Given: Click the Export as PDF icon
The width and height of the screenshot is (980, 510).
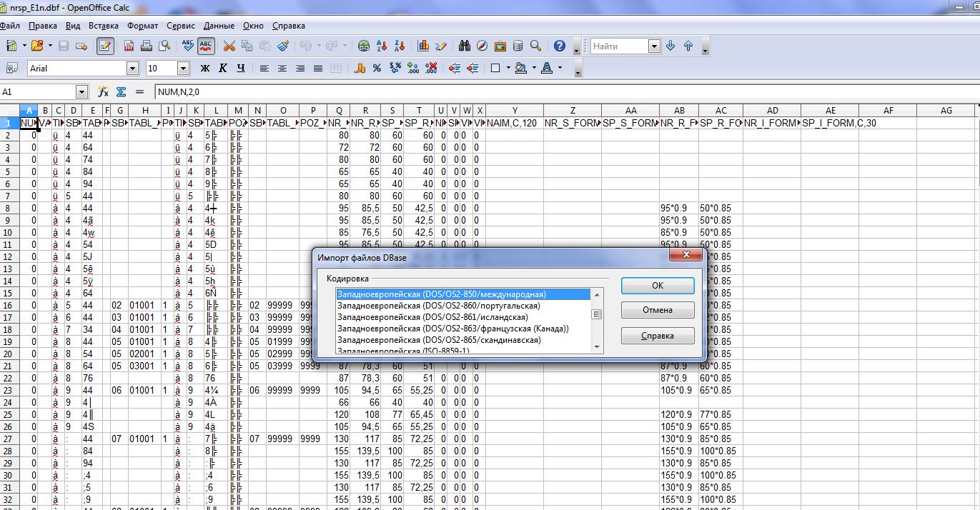Looking at the screenshot, I should pyautogui.click(x=129, y=46).
